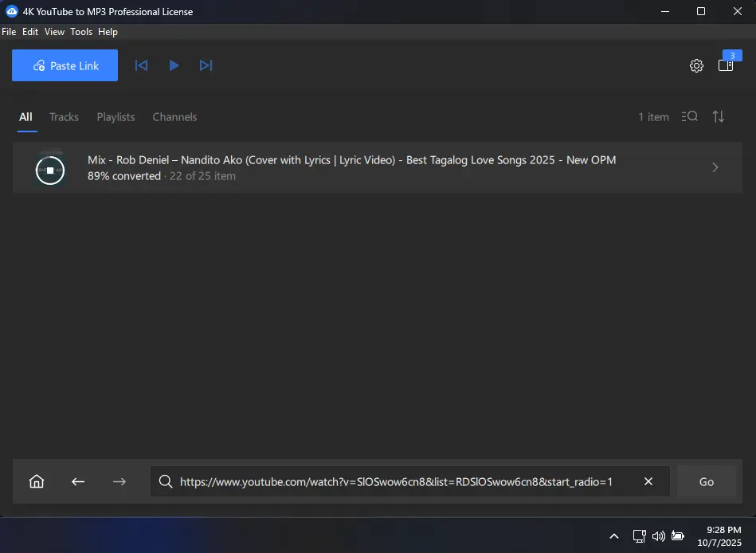
Task: Navigate forward in the built-in browser
Action: click(x=119, y=481)
